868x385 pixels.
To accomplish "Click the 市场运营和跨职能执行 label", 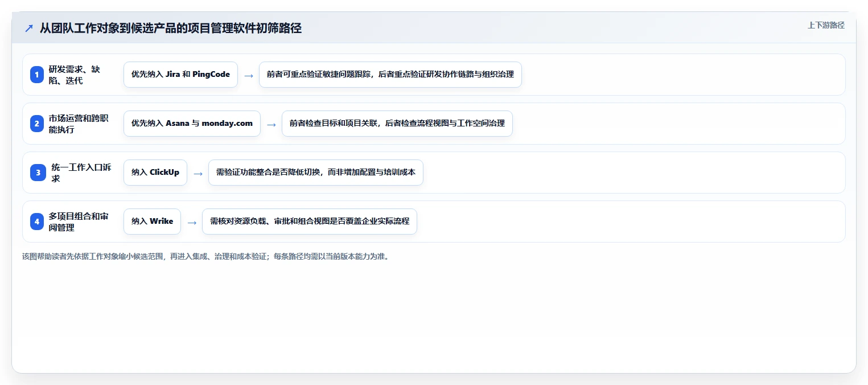I will point(79,124).
